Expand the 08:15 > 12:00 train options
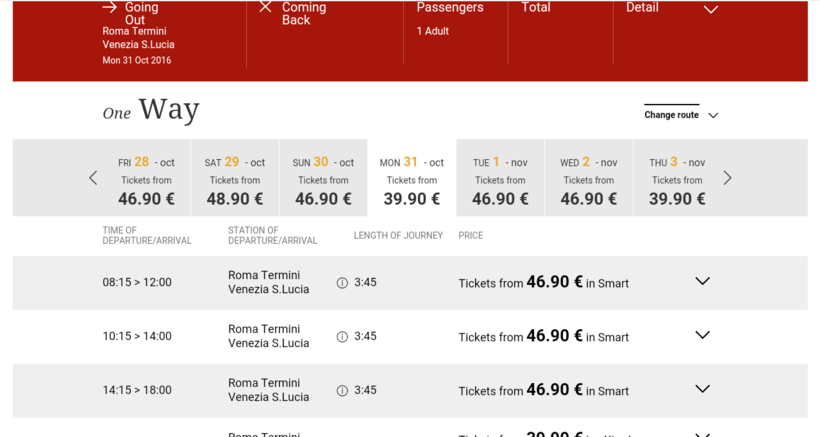 [702, 281]
